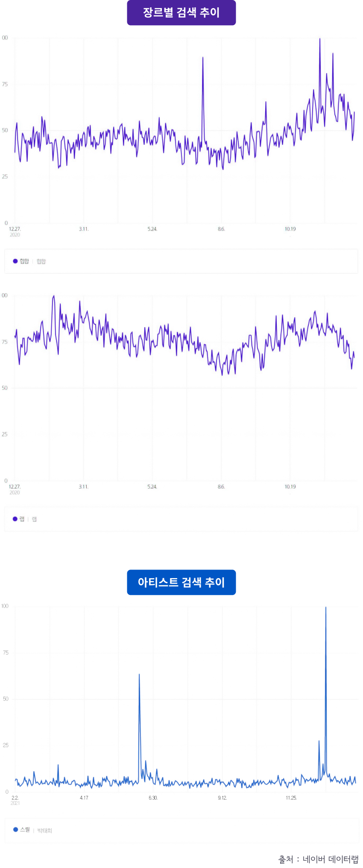Select the 장르별 검색 추이 heading banner

click(181, 13)
